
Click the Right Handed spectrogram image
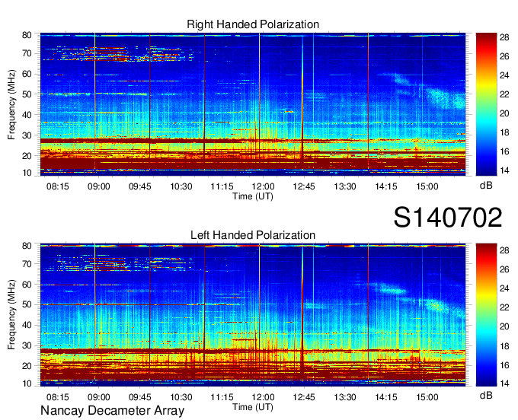253,104
